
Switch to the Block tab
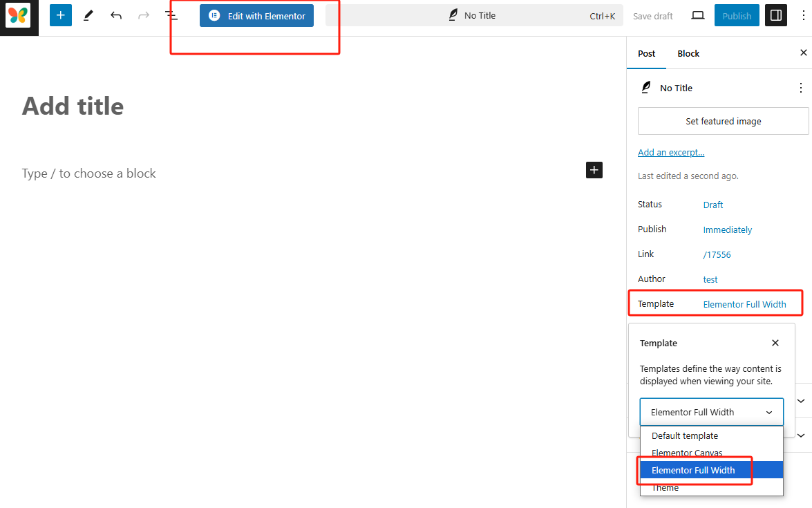click(x=688, y=53)
